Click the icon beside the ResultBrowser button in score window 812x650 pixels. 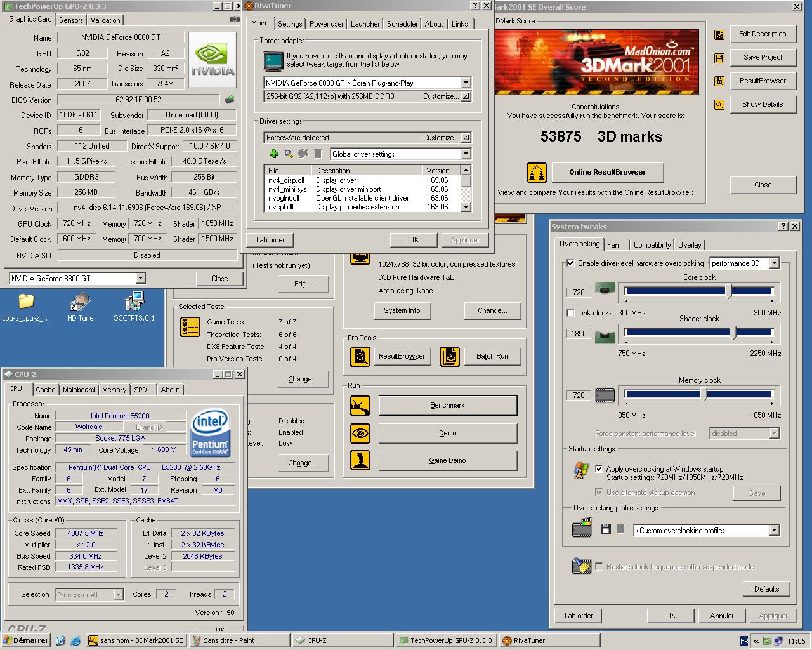[719, 81]
